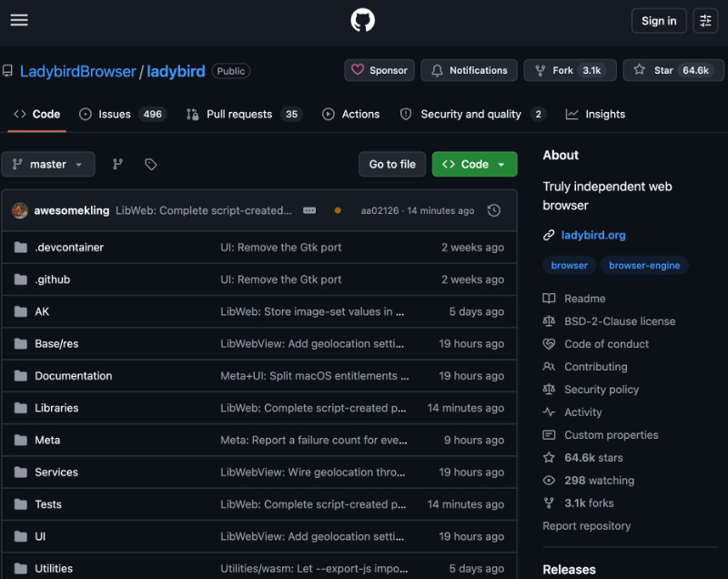Visit the ladybird.org website link
The image size is (728, 579).
click(x=593, y=235)
